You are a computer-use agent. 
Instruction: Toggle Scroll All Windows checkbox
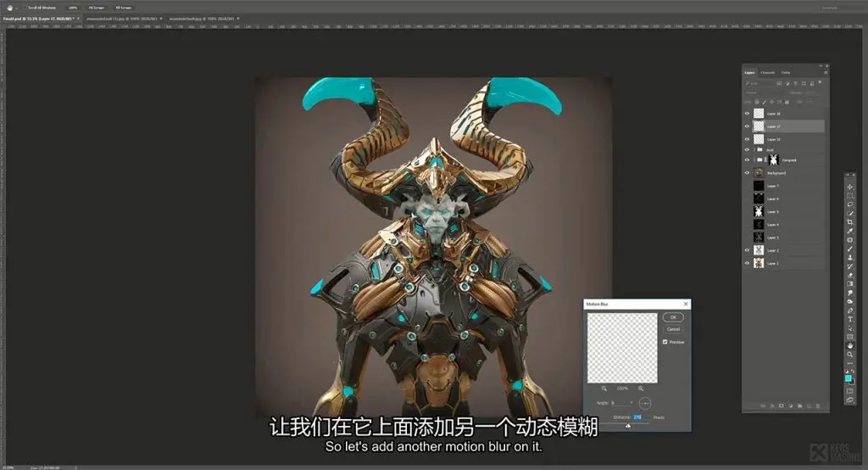[x=25, y=8]
